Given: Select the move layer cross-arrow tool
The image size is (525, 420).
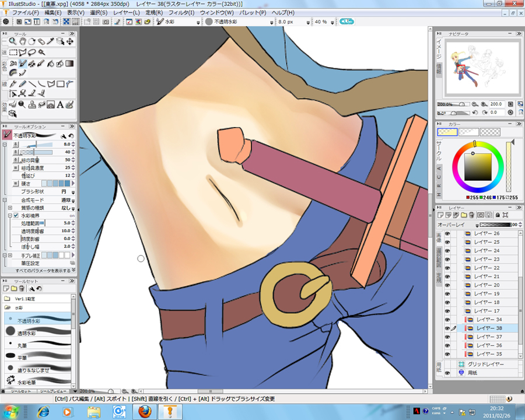Looking at the screenshot, I should pyautogui.click(x=69, y=41).
